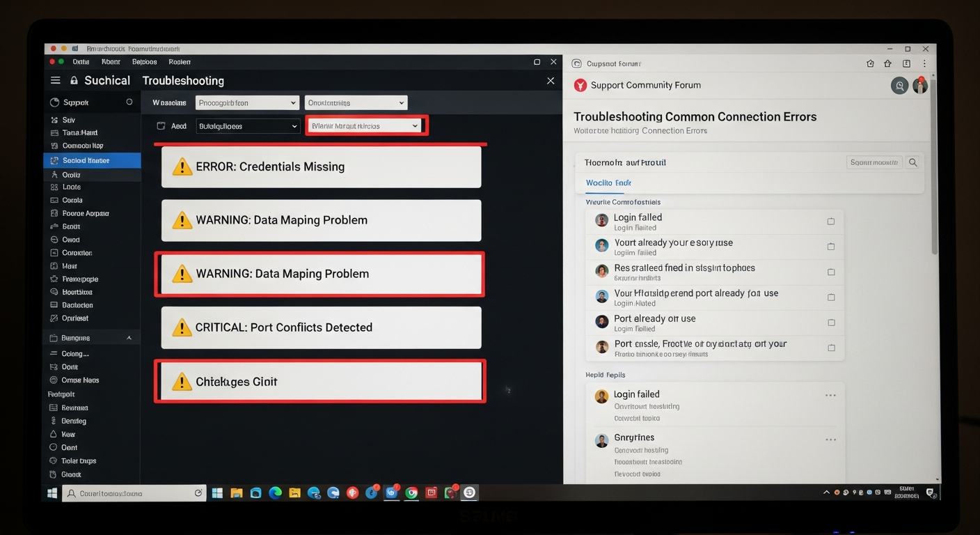Screen dimensions: 980x535
Task: Click the warning icon on Port Conflicts alert
Action: click(x=182, y=327)
